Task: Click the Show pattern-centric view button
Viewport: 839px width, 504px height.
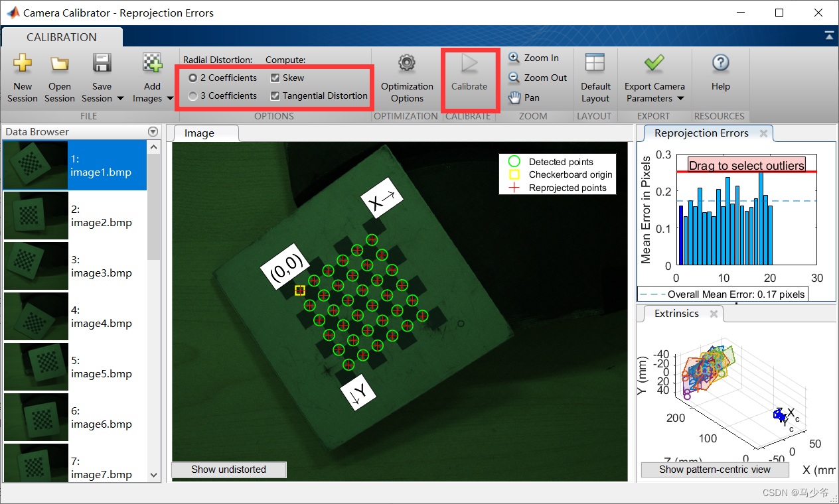Action: click(714, 470)
